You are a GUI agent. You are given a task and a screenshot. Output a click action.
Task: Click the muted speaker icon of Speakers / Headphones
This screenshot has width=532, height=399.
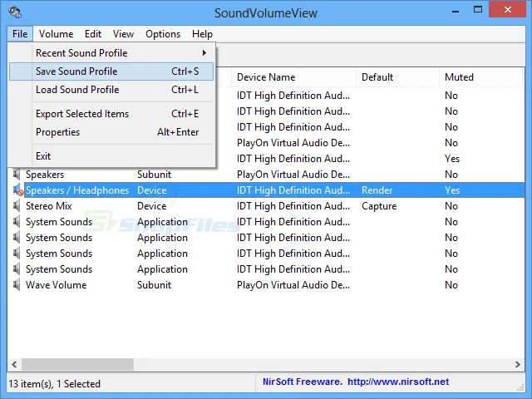click(18, 190)
